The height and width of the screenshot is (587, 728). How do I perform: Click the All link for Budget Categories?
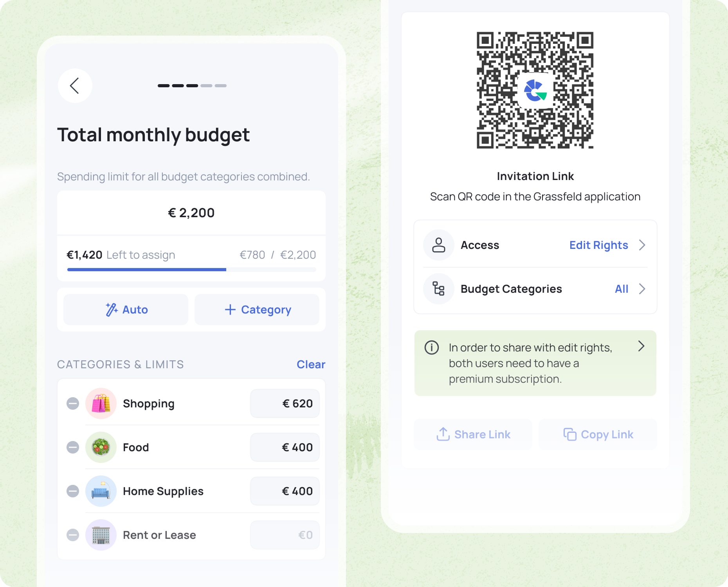622,289
